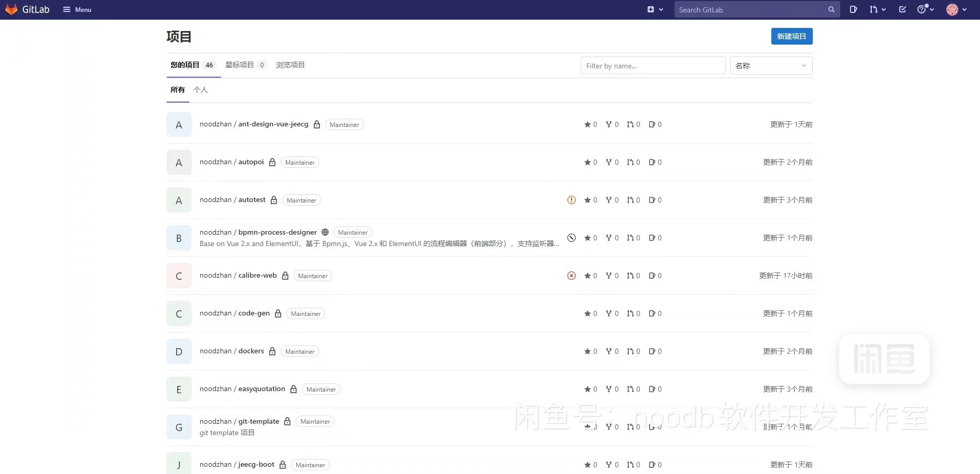Switch to 您的项目 tab
Screen dimensions: 980x474
click(x=193, y=65)
